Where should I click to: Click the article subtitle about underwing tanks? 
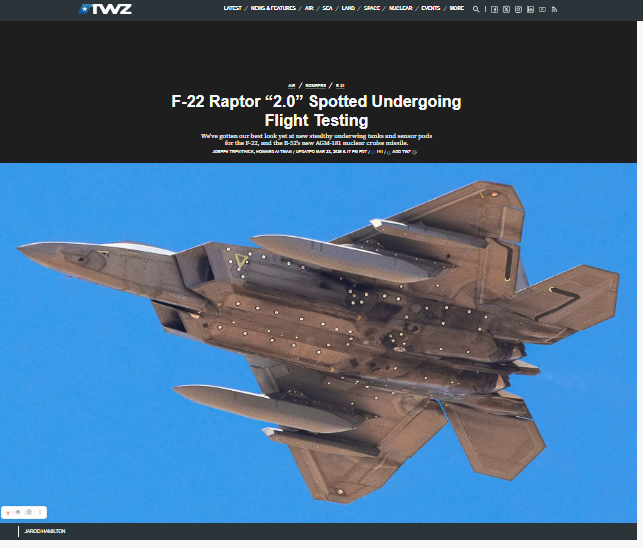pos(316,139)
